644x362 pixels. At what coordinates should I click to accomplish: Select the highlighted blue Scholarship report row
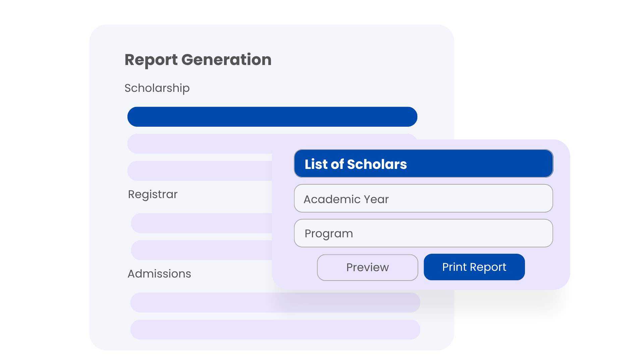pyautogui.click(x=272, y=117)
